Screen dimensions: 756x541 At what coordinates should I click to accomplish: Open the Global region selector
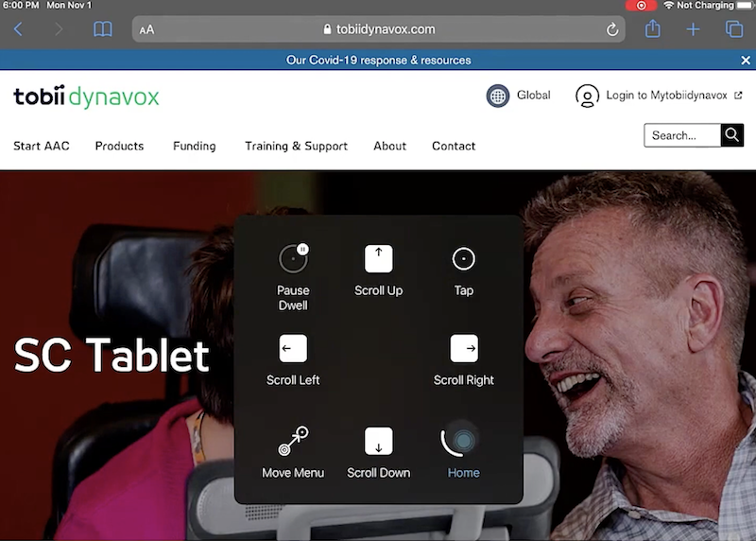tap(519, 96)
